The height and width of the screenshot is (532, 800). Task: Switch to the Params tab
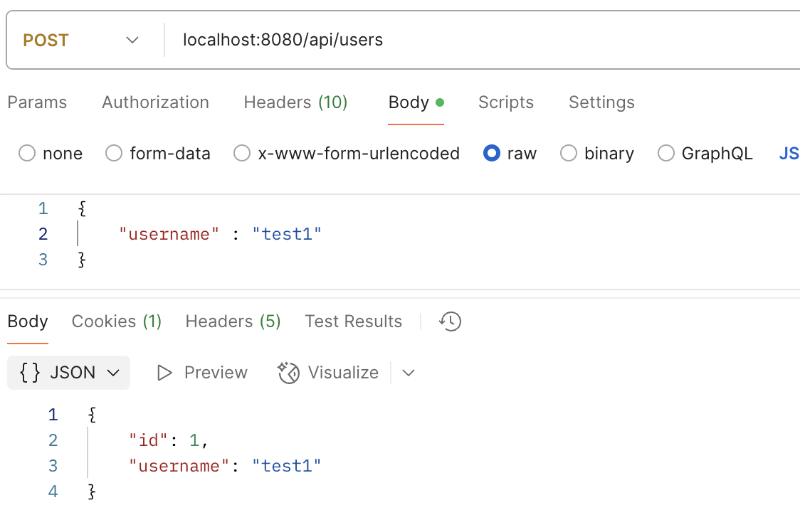(x=37, y=102)
